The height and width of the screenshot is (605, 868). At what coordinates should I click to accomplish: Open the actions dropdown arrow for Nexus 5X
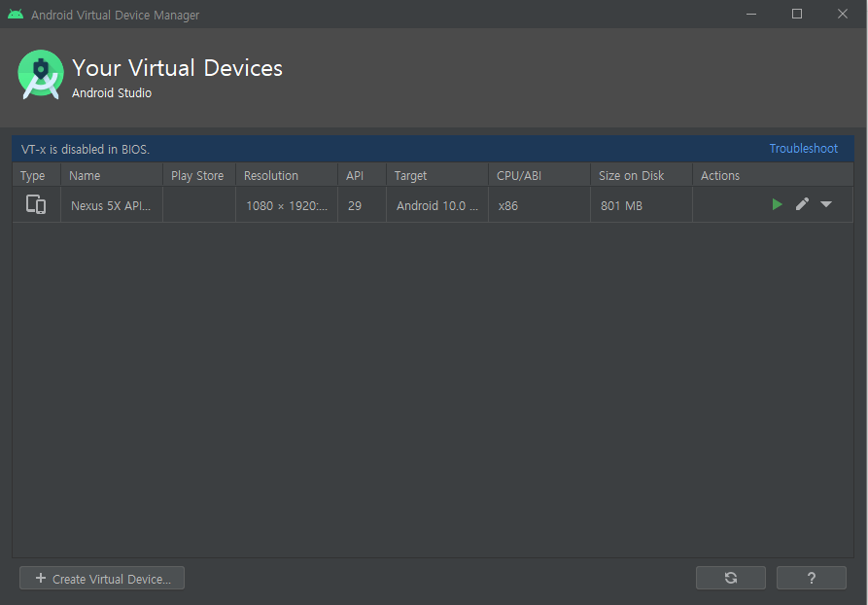(x=826, y=204)
